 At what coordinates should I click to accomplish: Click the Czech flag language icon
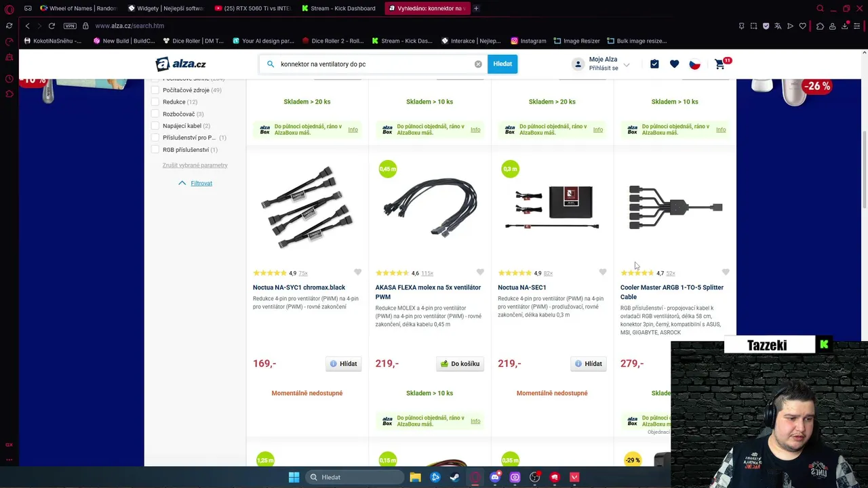694,64
